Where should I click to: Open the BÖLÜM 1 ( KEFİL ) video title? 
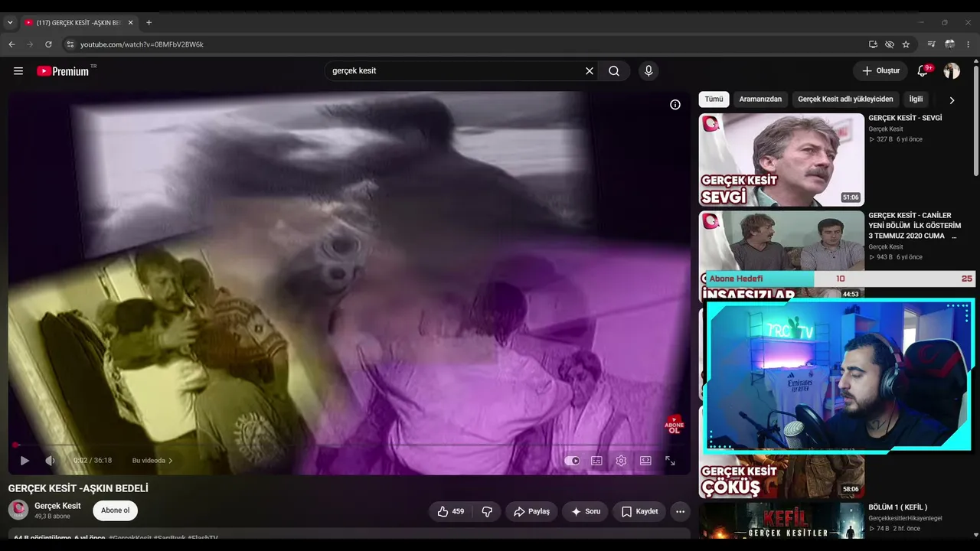897,507
